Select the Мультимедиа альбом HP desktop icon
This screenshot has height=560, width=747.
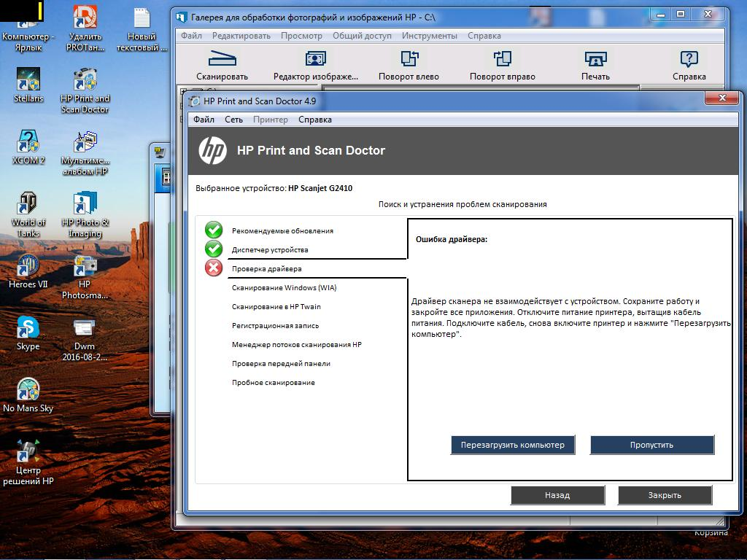pyautogui.click(x=85, y=152)
